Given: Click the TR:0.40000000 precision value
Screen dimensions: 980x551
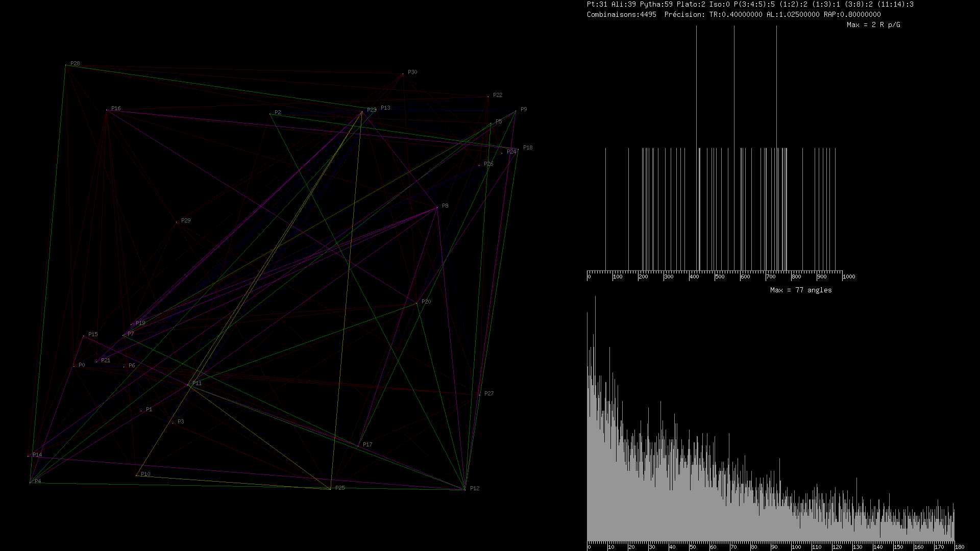Looking at the screenshot, I should [x=736, y=14].
